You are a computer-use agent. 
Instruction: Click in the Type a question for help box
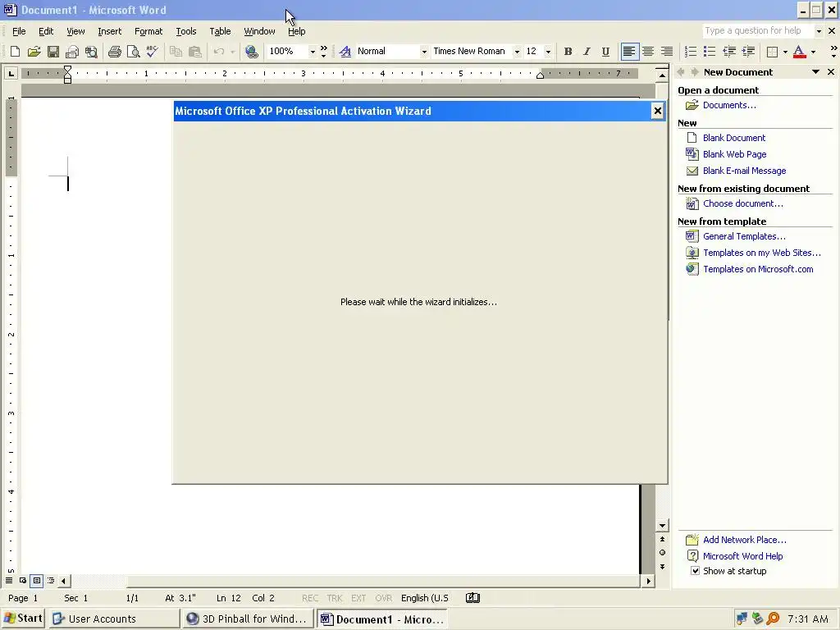[x=757, y=30]
